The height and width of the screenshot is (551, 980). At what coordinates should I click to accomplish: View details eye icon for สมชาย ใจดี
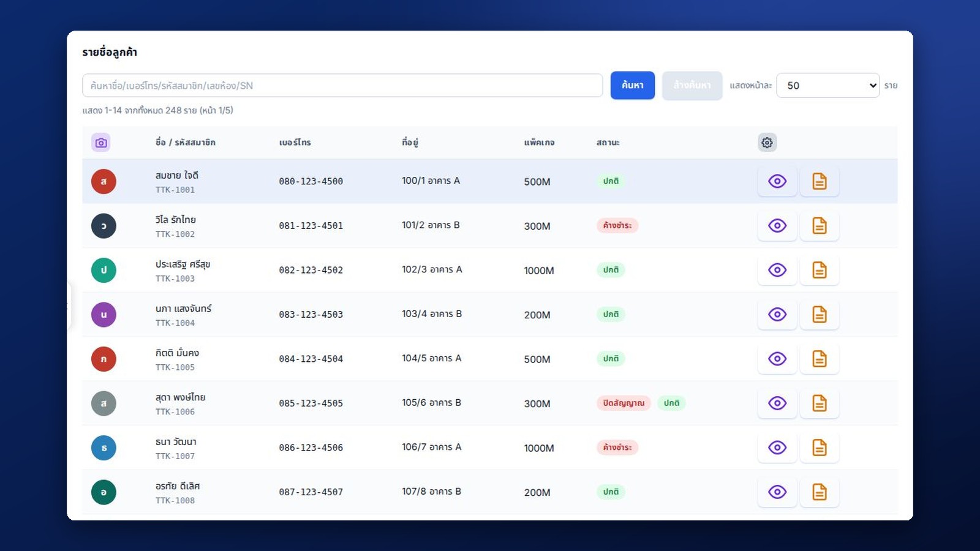[x=777, y=181]
